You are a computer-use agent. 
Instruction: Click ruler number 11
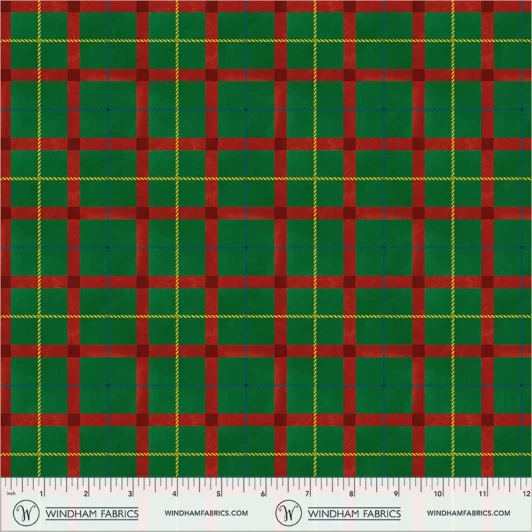click(x=482, y=494)
